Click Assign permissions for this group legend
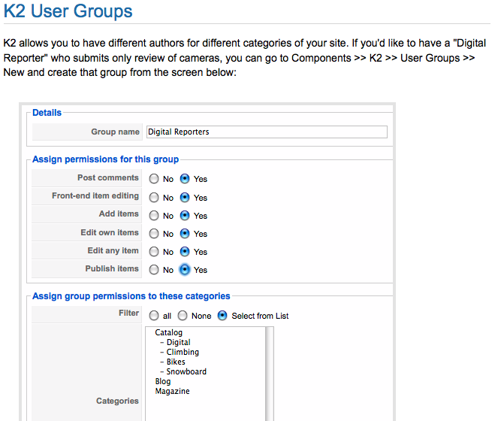 (105, 159)
